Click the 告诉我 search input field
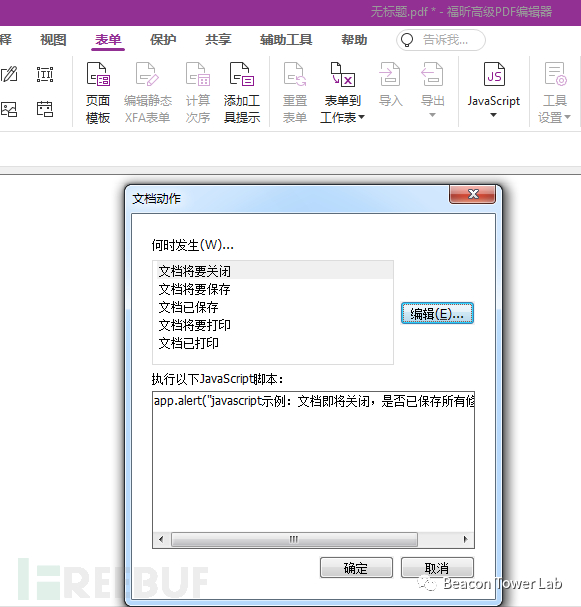Image resolution: width=581 pixels, height=607 pixels. click(441, 40)
